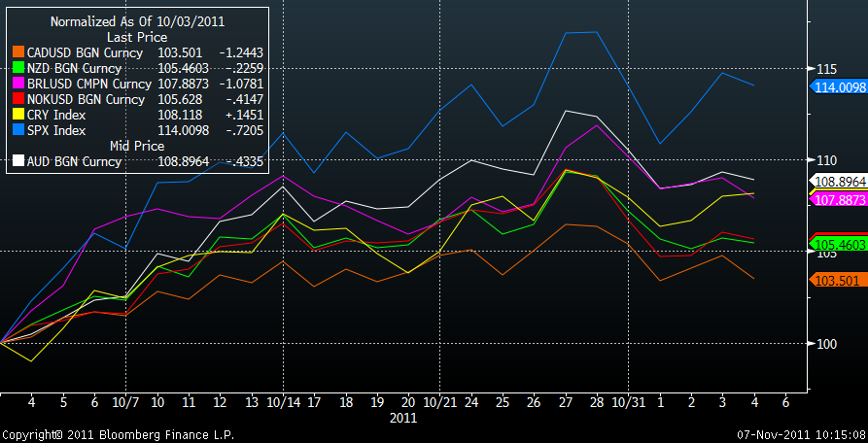This screenshot has height=443, width=868.
Task: Click NOKUSD last price value 105.628
Action: coord(182,99)
